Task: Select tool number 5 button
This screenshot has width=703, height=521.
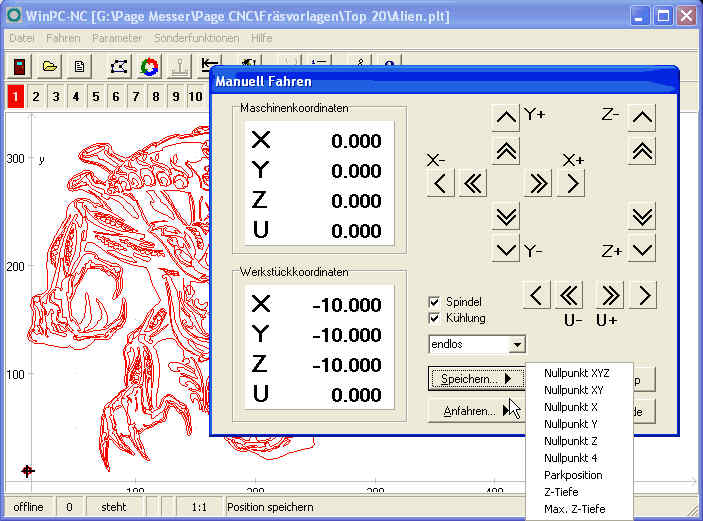Action: point(96,97)
